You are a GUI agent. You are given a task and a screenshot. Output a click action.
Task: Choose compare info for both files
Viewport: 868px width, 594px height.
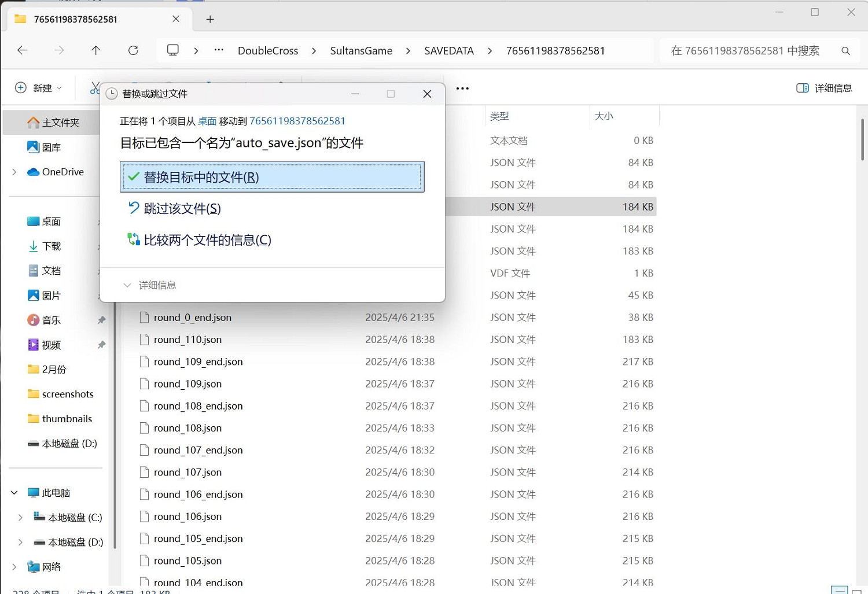click(207, 240)
